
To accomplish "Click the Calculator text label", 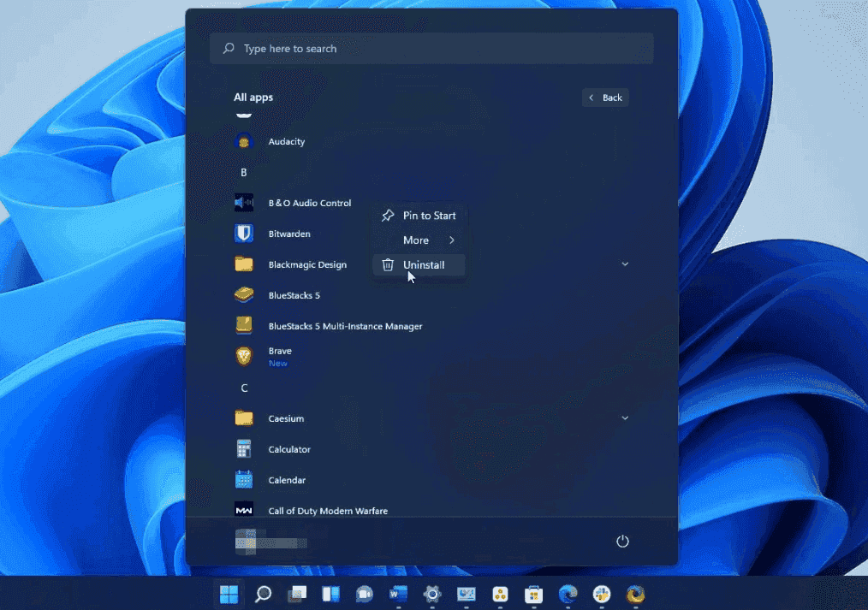I will (289, 450).
